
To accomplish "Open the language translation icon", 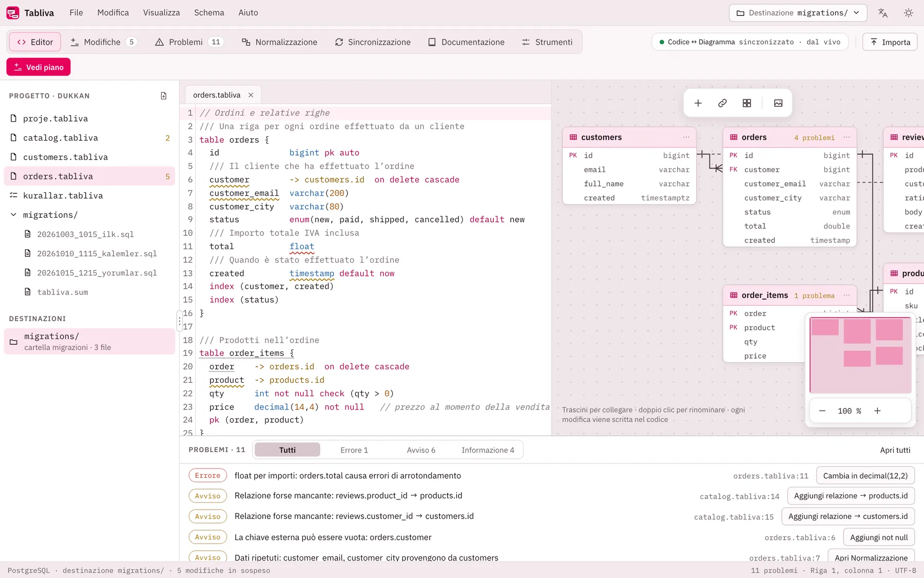I will pos(883,13).
